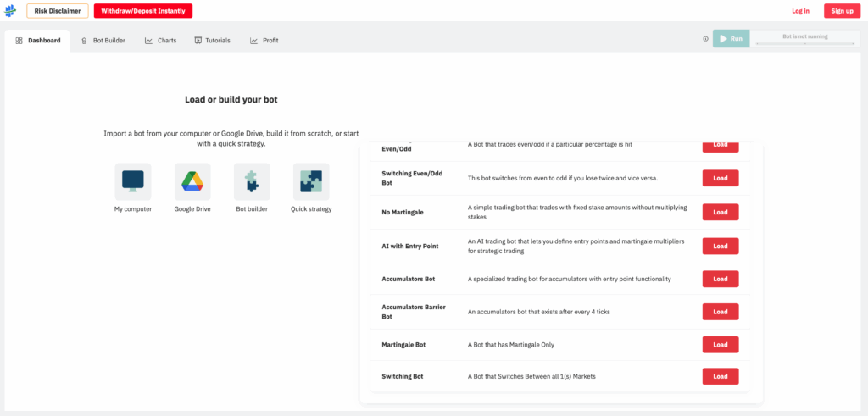Select the 'Accumulators Barrier Bot' name

414,312
